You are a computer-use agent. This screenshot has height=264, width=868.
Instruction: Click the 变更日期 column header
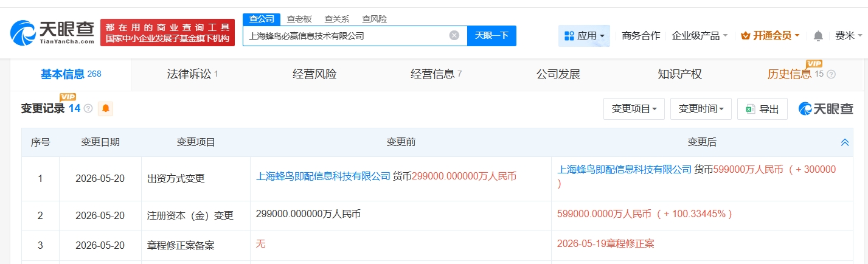click(x=100, y=142)
